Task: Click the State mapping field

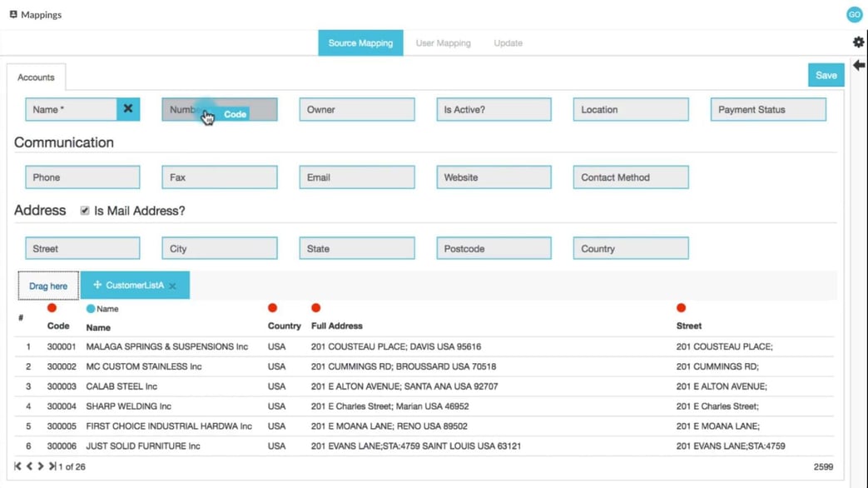Action: click(357, 248)
